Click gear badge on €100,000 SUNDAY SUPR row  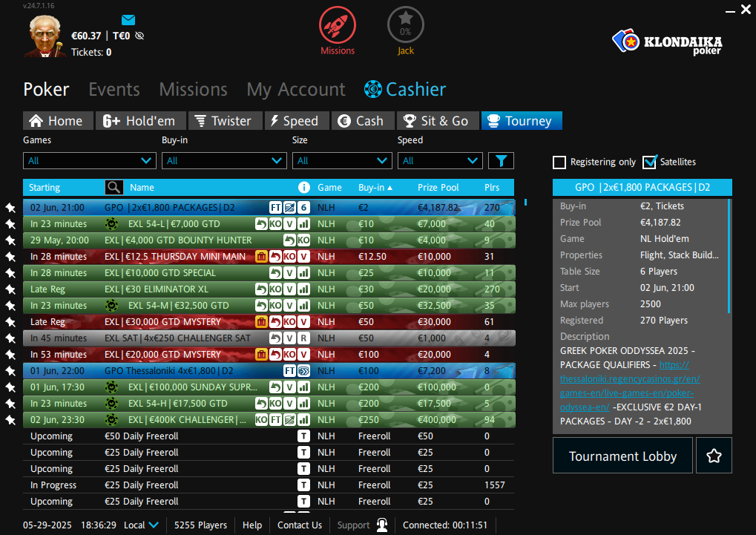(111, 387)
